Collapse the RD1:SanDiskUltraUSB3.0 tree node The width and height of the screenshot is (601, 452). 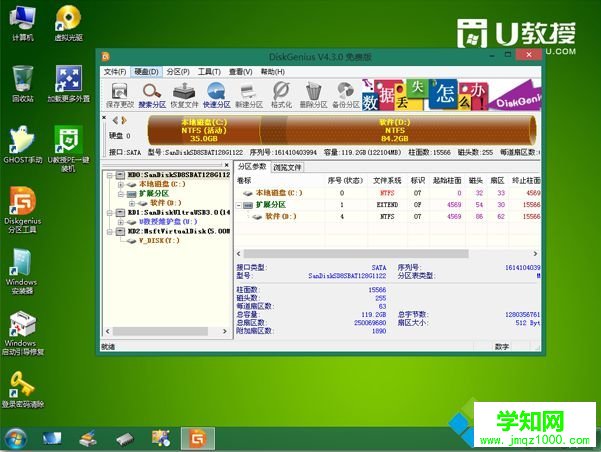coord(110,212)
